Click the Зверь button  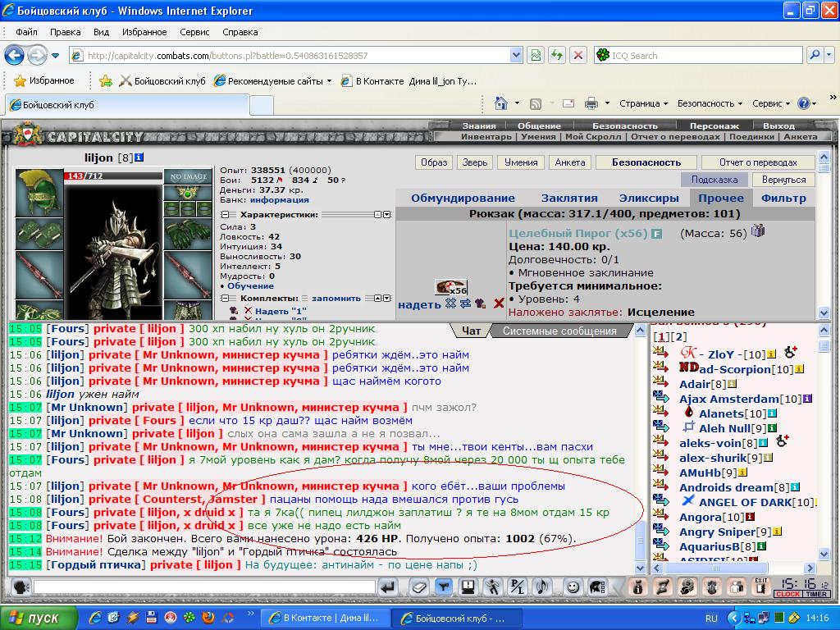[x=475, y=162]
